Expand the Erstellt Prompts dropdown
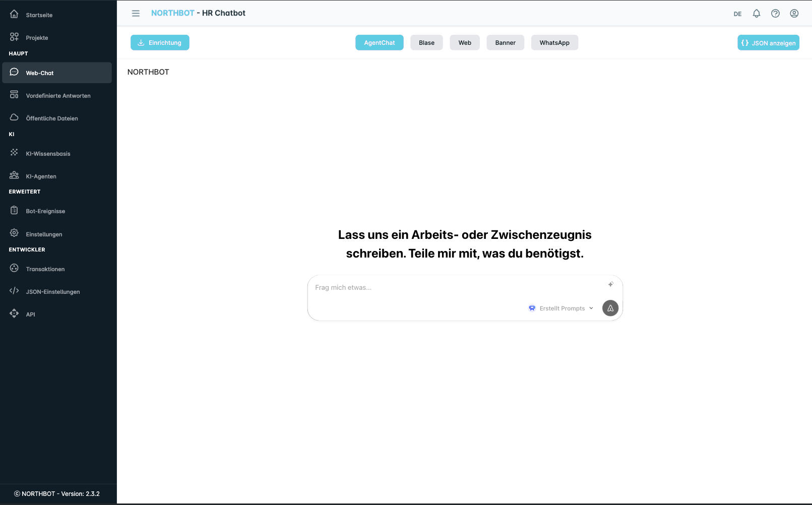The height and width of the screenshot is (505, 812). coord(560,308)
